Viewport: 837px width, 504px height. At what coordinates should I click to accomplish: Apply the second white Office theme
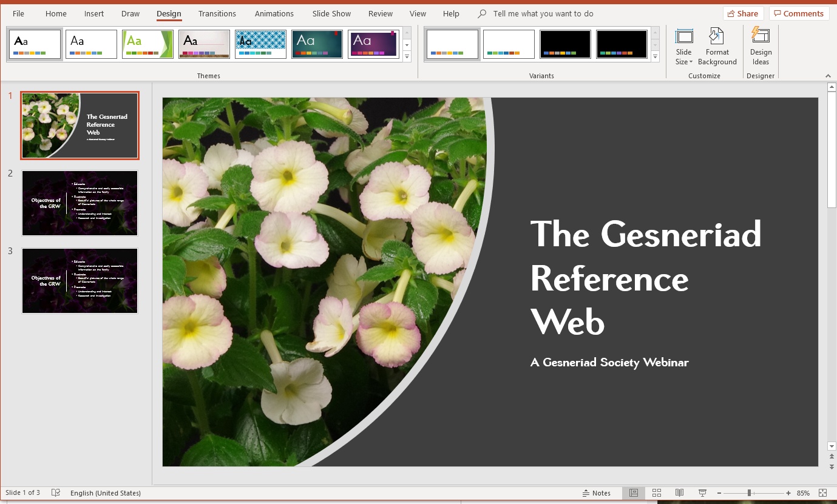click(x=91, y=44)
